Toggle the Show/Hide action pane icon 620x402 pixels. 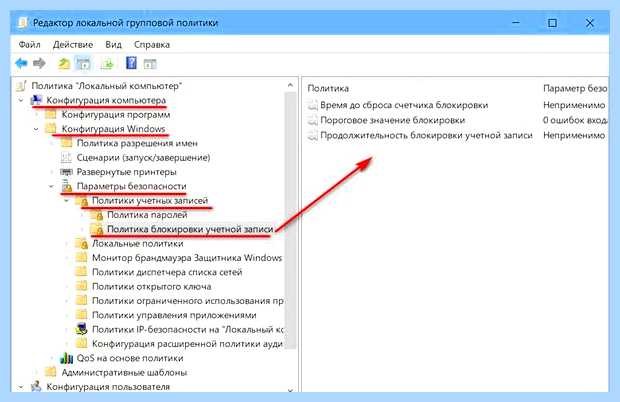coord(150,64)
